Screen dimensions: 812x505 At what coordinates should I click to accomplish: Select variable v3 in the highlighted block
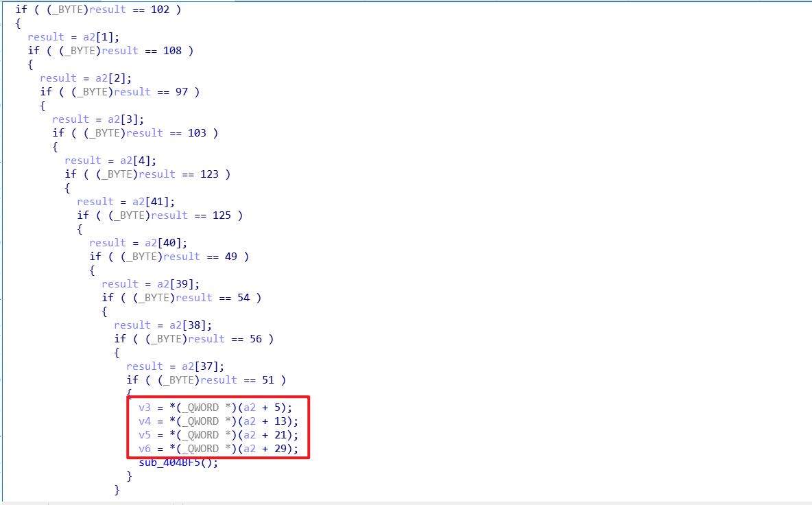[145, 408]
